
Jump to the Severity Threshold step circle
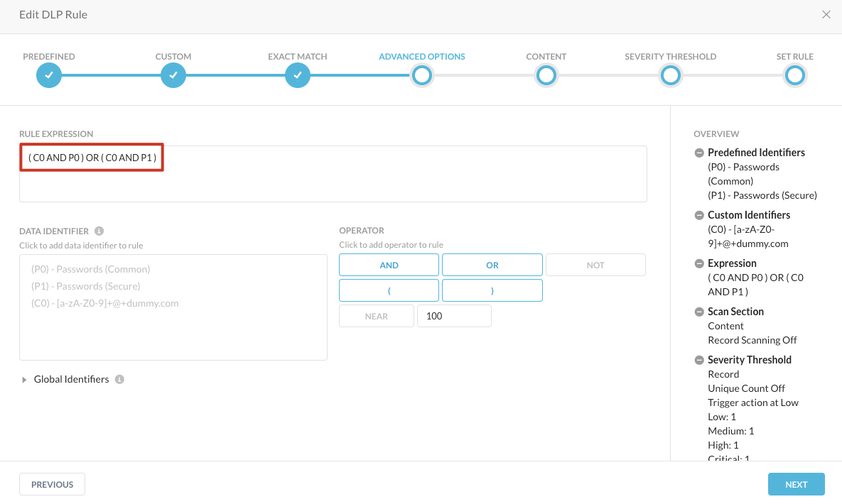point(670,75)
